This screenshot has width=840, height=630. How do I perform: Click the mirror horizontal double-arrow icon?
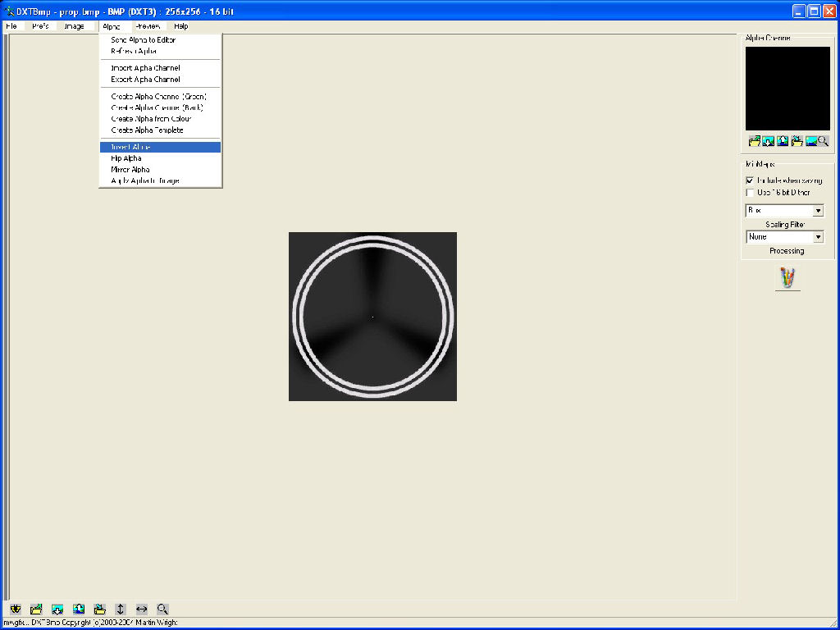click(141, 609)
